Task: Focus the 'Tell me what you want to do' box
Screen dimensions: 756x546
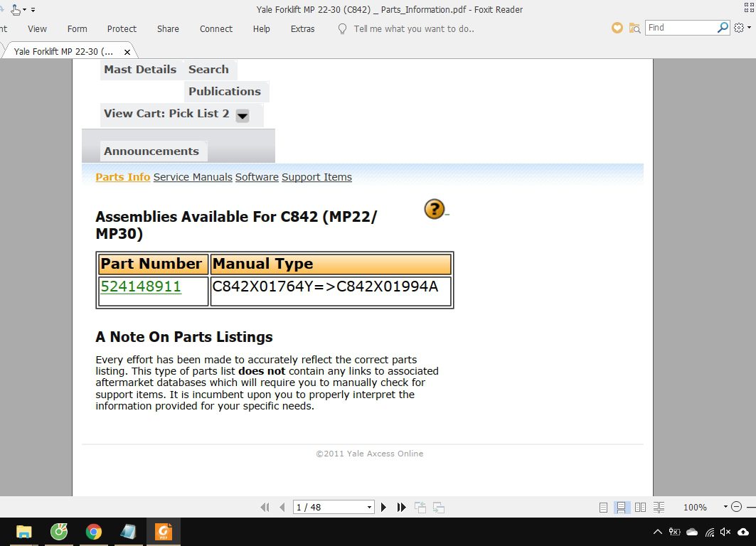Action: pos(414,29)
